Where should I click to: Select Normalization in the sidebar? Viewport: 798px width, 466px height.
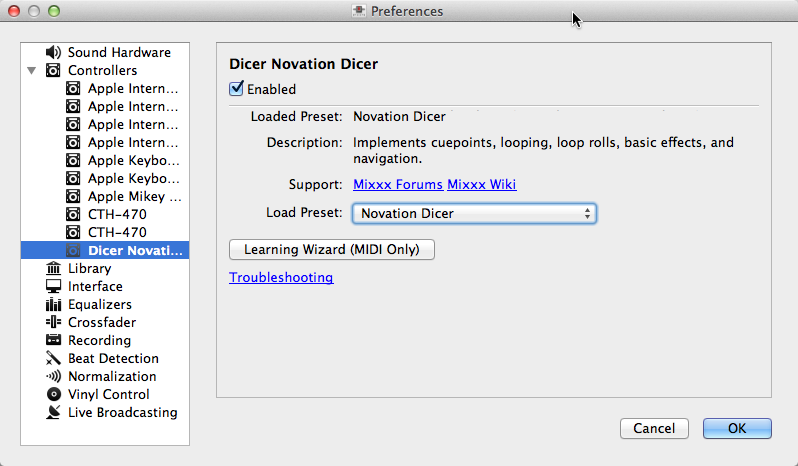[111, 376]
